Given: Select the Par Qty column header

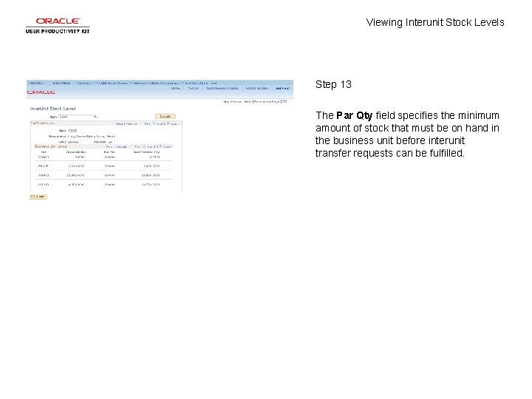Looking at the screenshot, I should tap(109, 152).
